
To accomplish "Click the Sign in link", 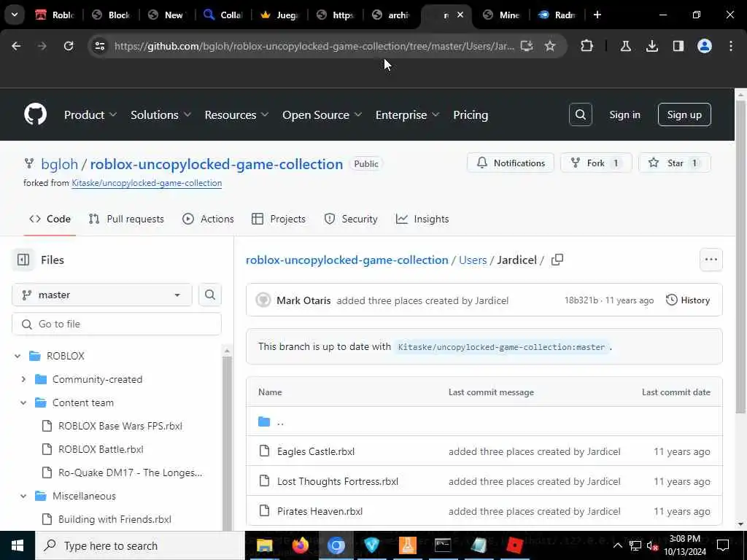I will click(624, 114).
